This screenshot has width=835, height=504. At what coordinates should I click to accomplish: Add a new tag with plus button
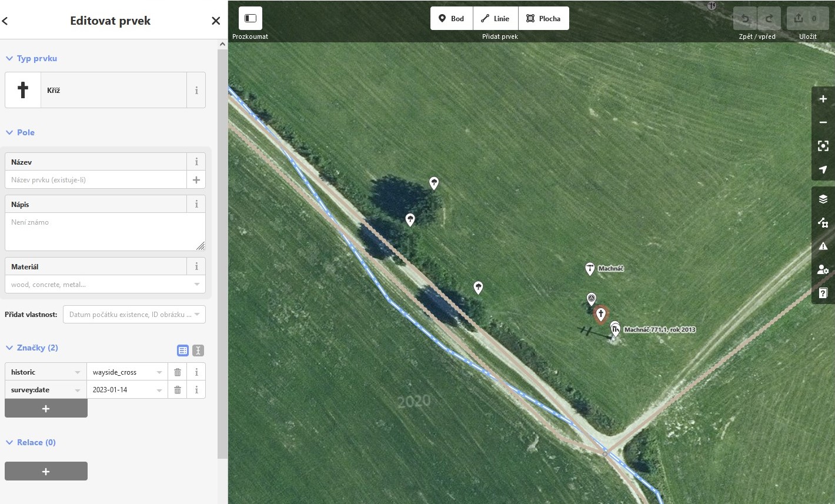tap(46, 409)
